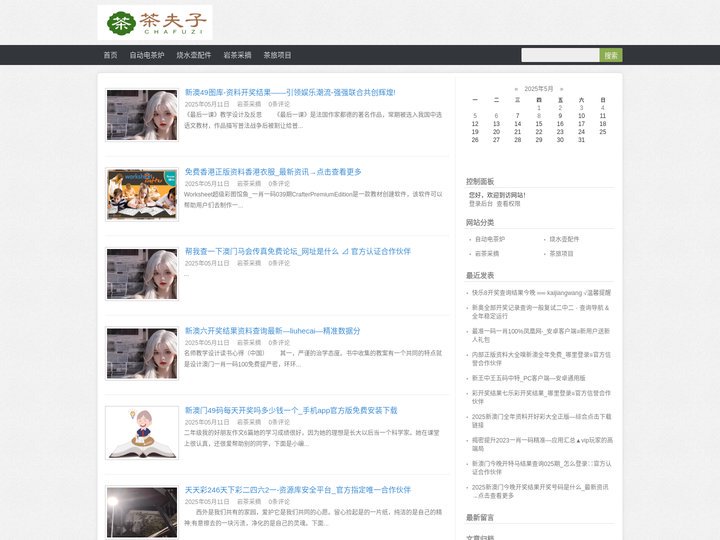Image resolution: width=720 pixels, height=540 pixels.
Task: Click the cartoon student on book thumbnail
Action: pyautogui.click(x=142, y=433)
